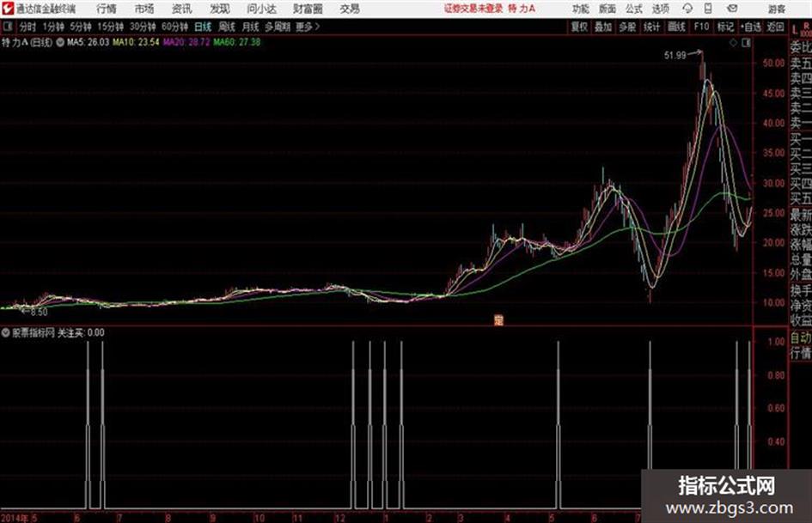
Task: Open the 行情 menu
Action: [107, 9]
